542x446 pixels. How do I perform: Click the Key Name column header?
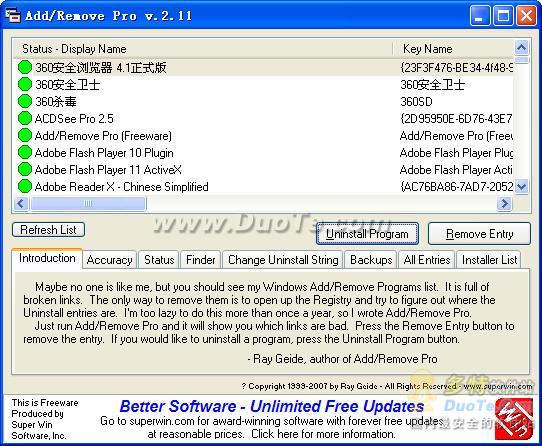coord(454,49)
